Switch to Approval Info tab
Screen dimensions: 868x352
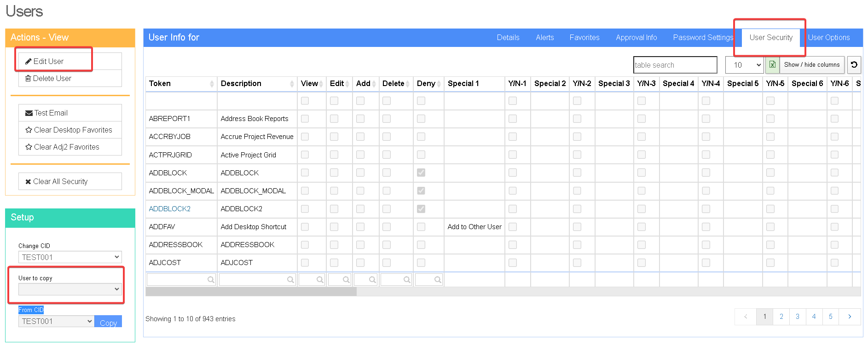(637, 38)
